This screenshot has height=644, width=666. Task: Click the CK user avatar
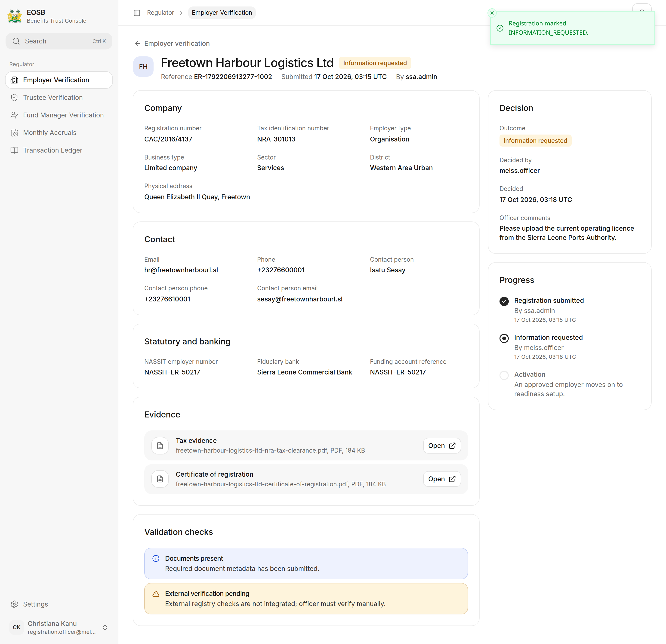point(17,627)
